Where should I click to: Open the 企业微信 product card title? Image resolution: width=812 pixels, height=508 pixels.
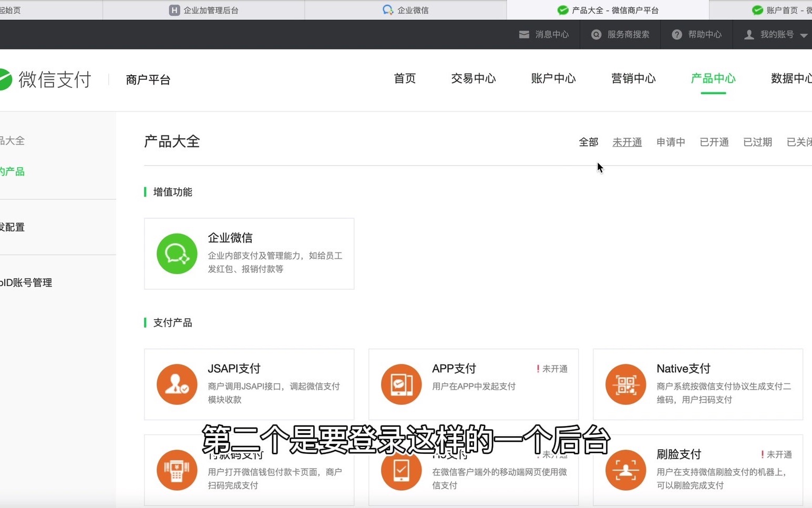point(230,238)
